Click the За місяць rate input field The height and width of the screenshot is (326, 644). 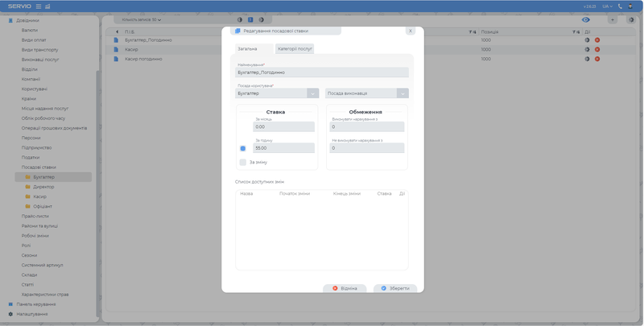pos(283,126)
